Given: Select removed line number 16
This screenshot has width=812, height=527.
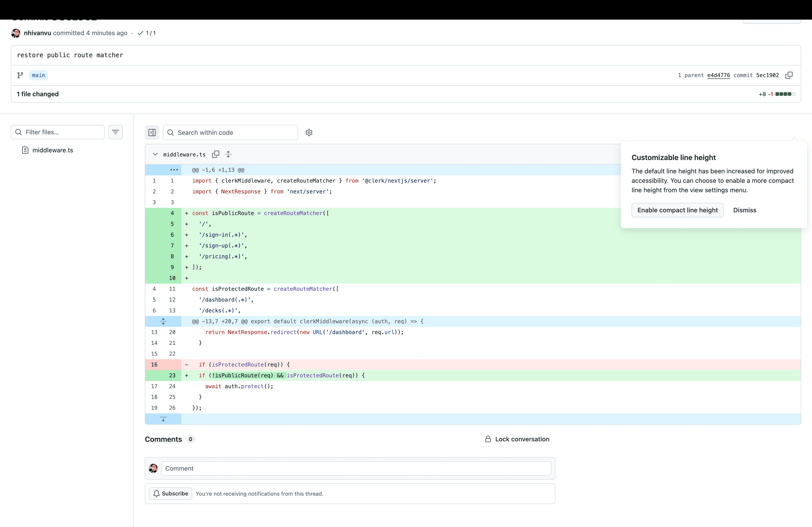Looking at the screenshot, I should [154, 365].
